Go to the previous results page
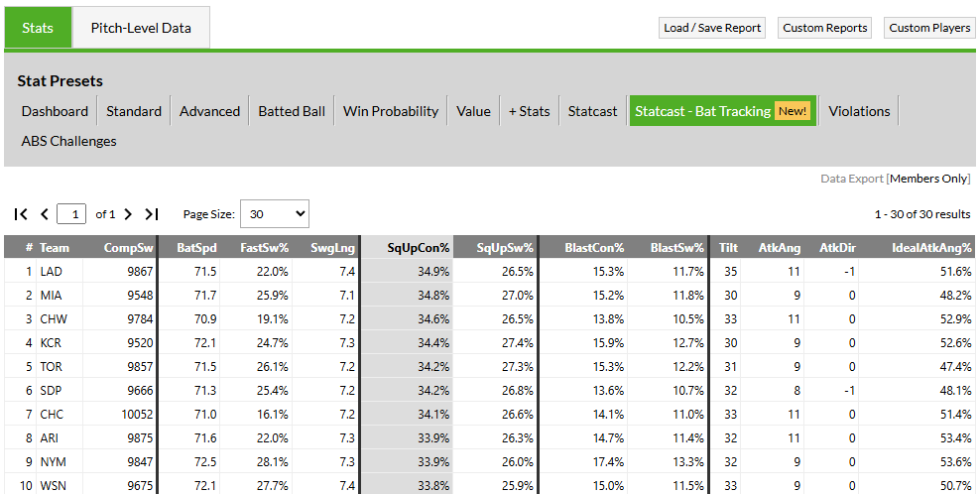 [45, 214]
